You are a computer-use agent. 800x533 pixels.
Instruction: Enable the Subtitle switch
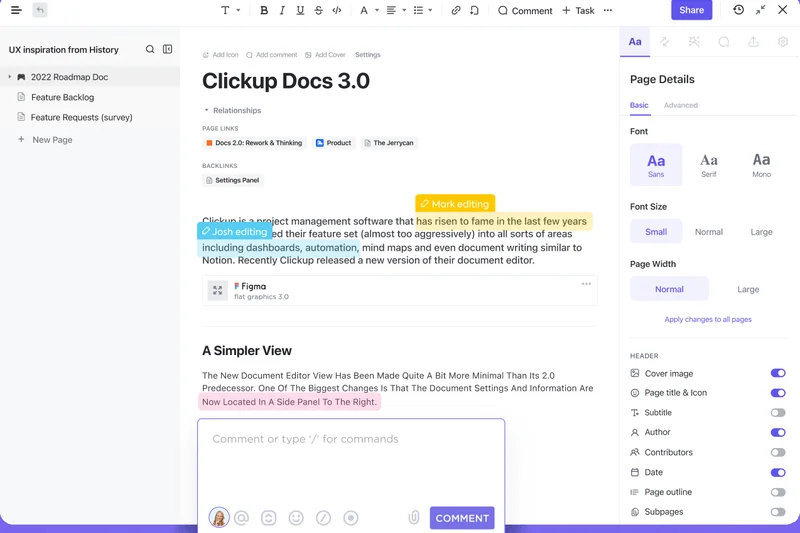(778, 413)
